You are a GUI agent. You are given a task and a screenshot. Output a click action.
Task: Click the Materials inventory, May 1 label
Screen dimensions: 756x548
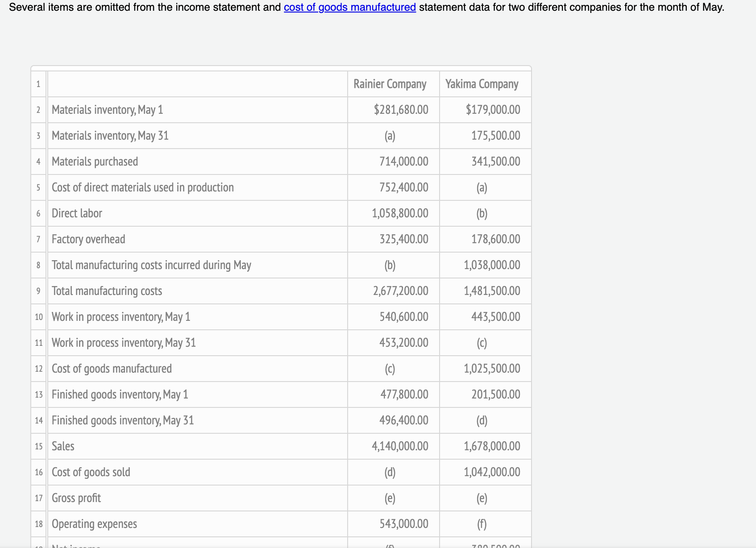tap(108, 110)
